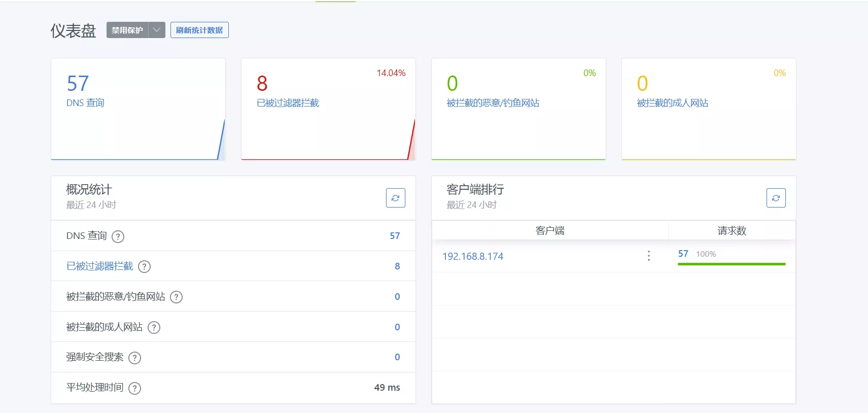Open help icon next to 平均处理时间

(x=134, y=388)
